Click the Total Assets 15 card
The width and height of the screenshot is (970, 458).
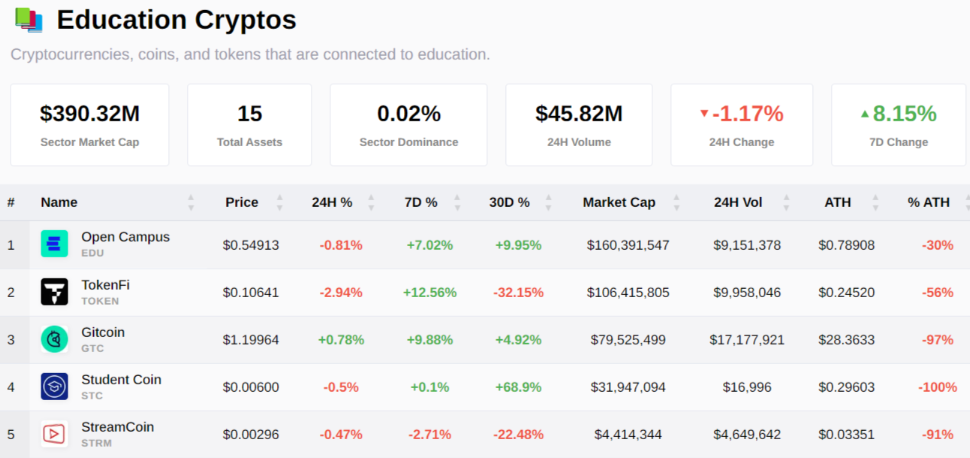point(249,125)
